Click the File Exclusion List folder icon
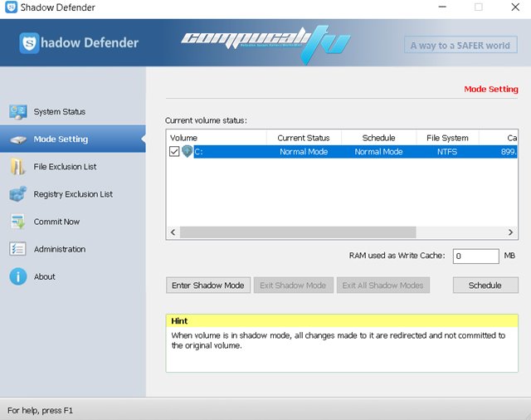 pyautogui.click(x=18, y=167)
